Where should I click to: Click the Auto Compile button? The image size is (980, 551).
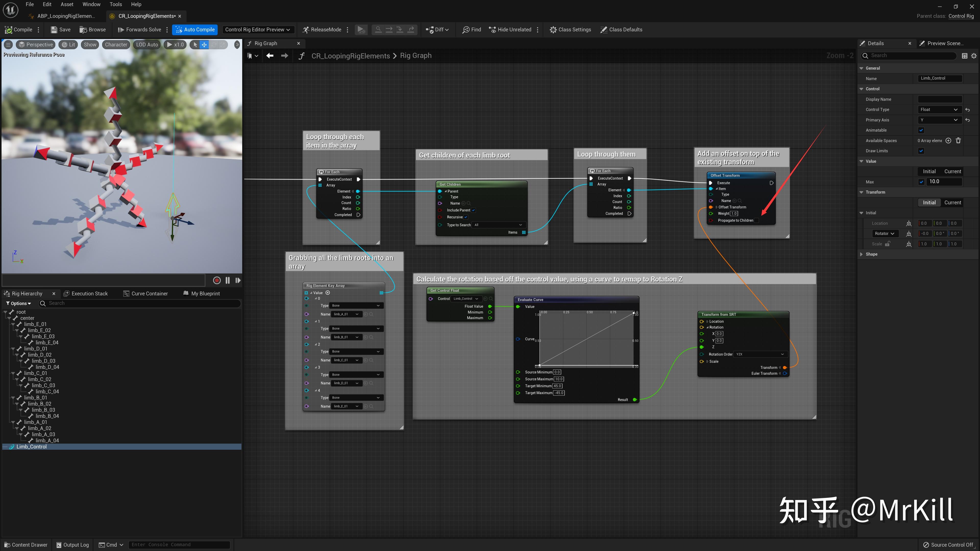195,30
